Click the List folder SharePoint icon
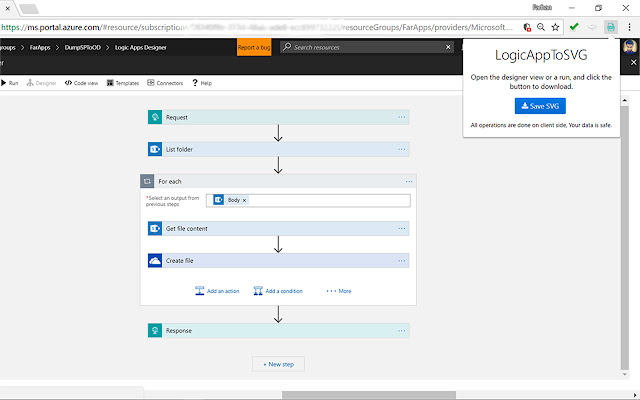Viewport: 640px width, 400px height. [x=155, y=149]
